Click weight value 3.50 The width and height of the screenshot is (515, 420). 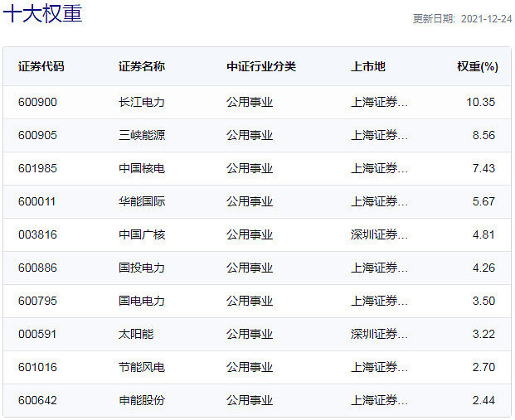[483, 301]
